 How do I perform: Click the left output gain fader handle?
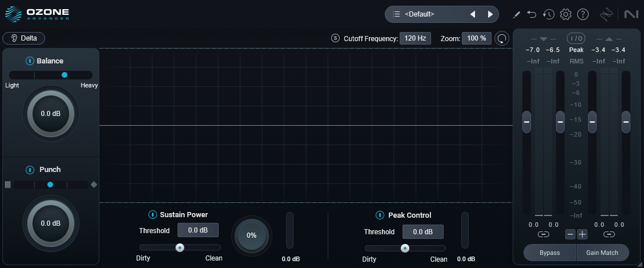(592, 122)
